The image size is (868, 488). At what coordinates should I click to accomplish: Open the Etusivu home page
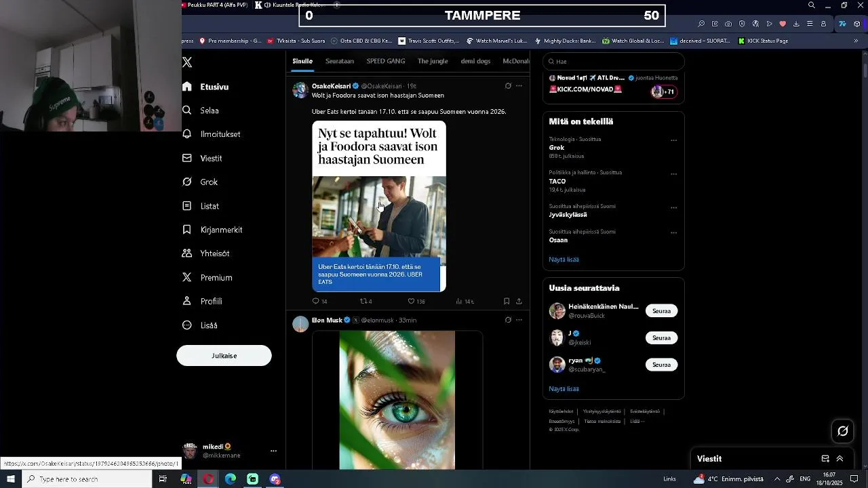pyautogui.click(x=205, y=87)
